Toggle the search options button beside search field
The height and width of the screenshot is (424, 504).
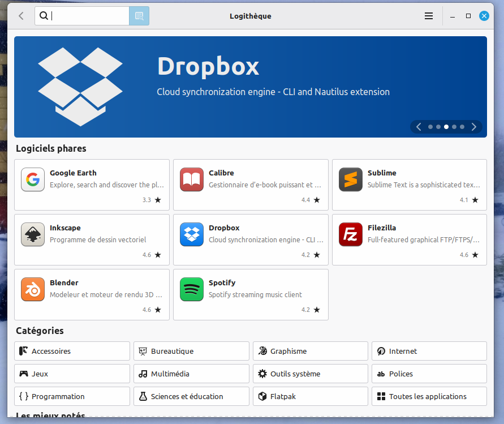[x=139, y=16]
